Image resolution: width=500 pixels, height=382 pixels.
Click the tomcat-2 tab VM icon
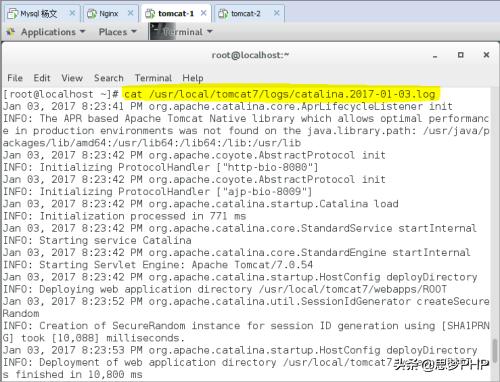point(223,14)
